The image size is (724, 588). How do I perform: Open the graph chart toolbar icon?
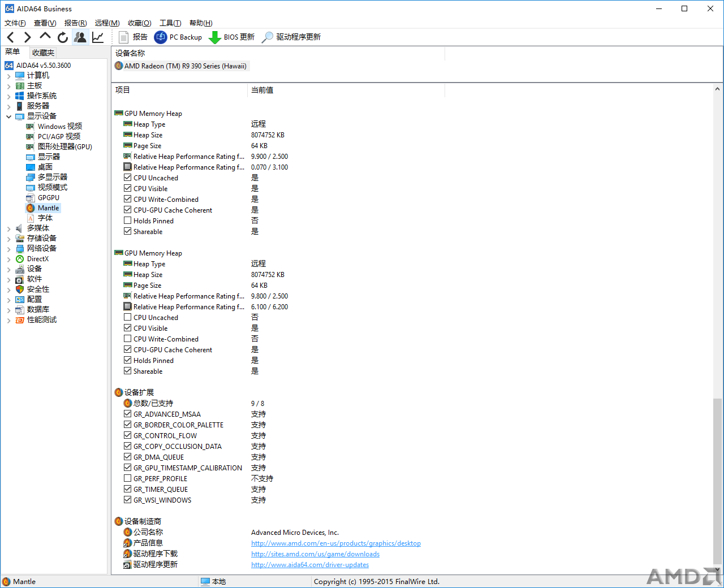(98, 37)
